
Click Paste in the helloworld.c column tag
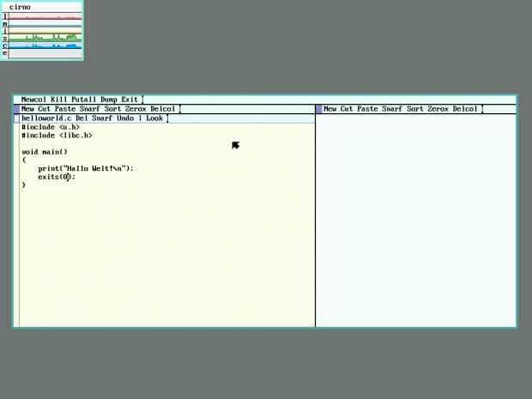(65, 109)
